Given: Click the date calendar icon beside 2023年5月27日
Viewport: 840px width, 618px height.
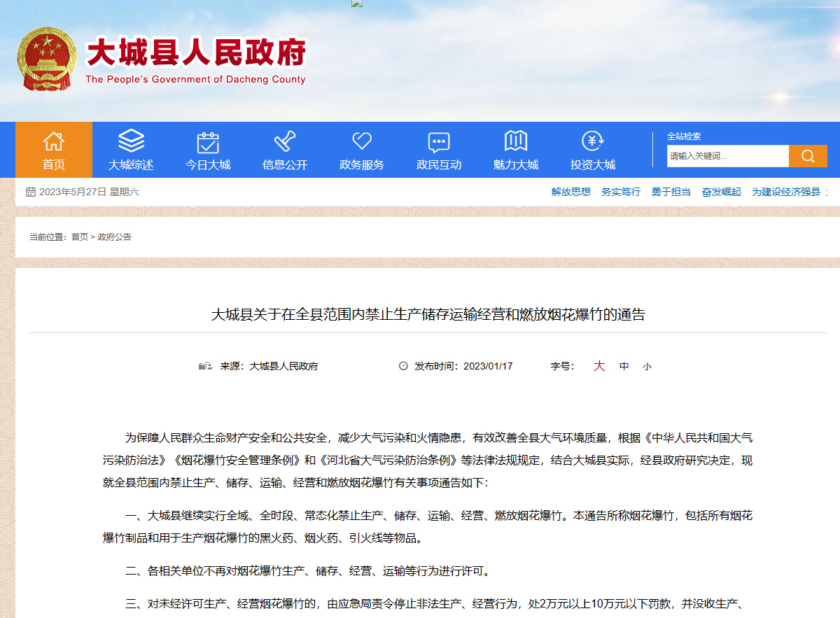Looking at the screenshot, I should [31, 192].
